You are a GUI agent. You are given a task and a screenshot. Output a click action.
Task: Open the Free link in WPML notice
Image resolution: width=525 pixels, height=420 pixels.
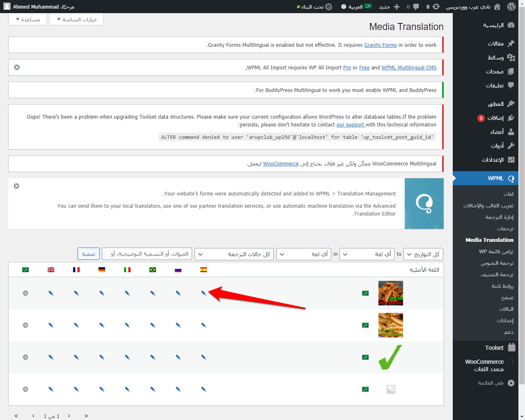coord(364,68)
